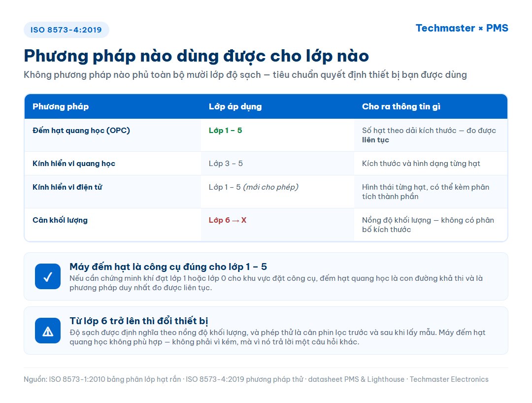The width and height of the screenshot is (532, 403).
Task: Click paragraph starting 'Nếu cần chứng minh khí'
Action: 276,283
